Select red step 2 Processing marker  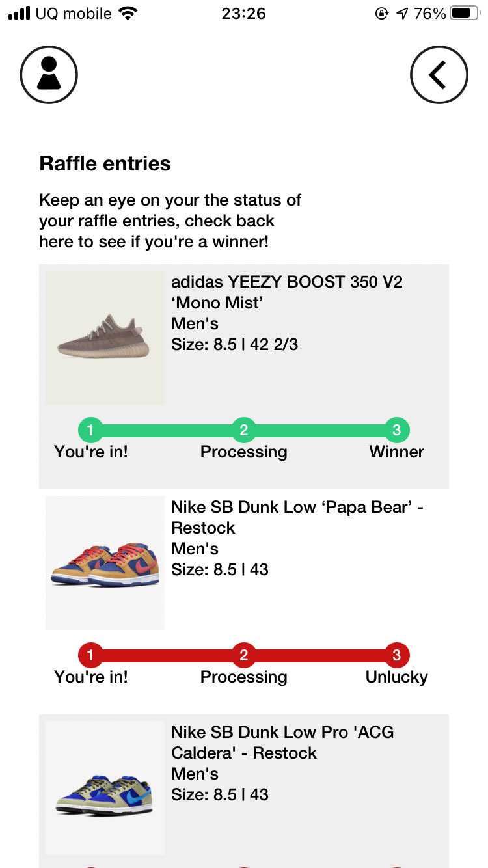[243, 655]
